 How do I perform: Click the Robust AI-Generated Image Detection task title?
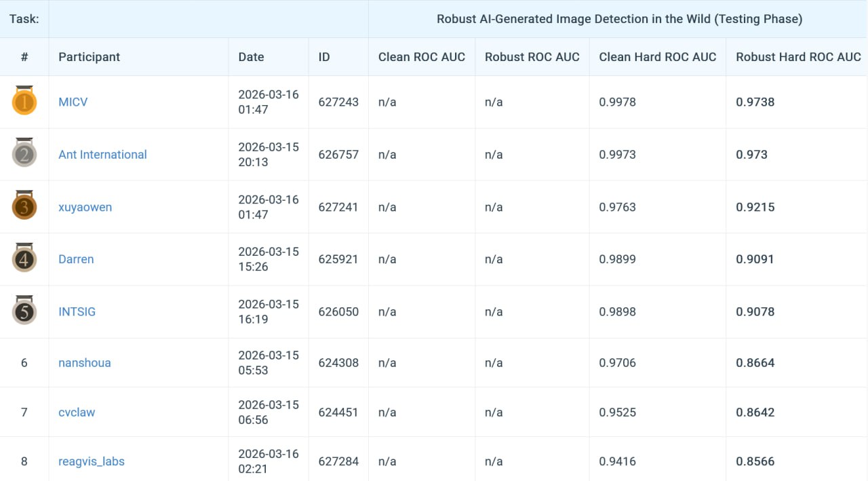pyautogui.click(x=619, y=19)
